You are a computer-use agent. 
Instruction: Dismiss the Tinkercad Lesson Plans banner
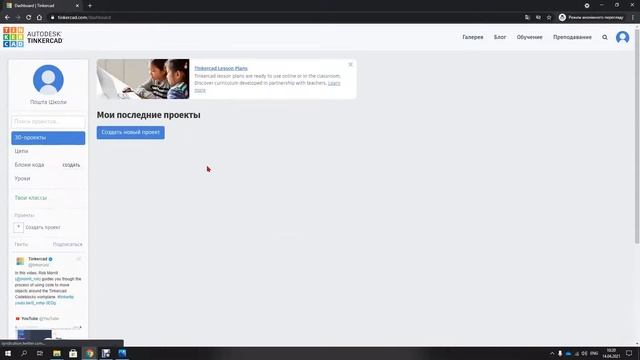coord(350,64)
